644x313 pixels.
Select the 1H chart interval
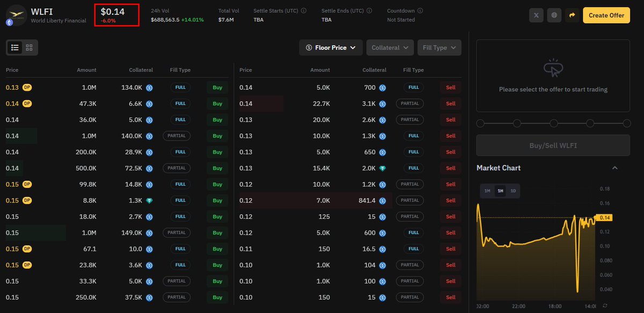(500, 191)
